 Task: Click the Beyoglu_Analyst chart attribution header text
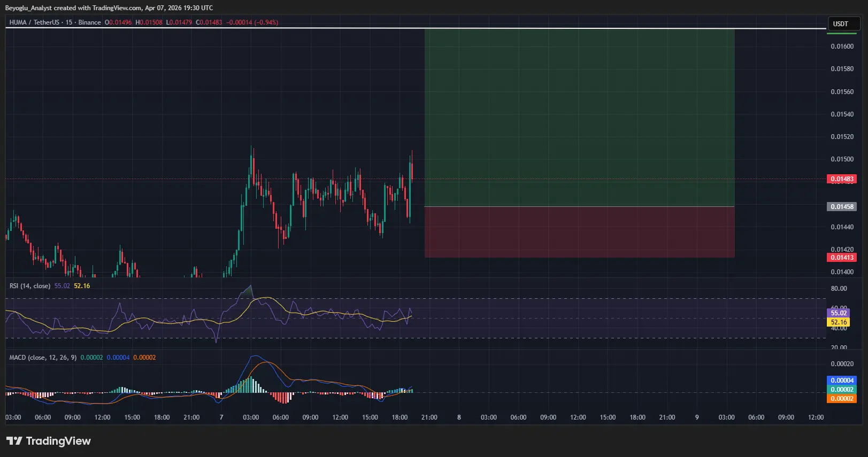[109, 8]
